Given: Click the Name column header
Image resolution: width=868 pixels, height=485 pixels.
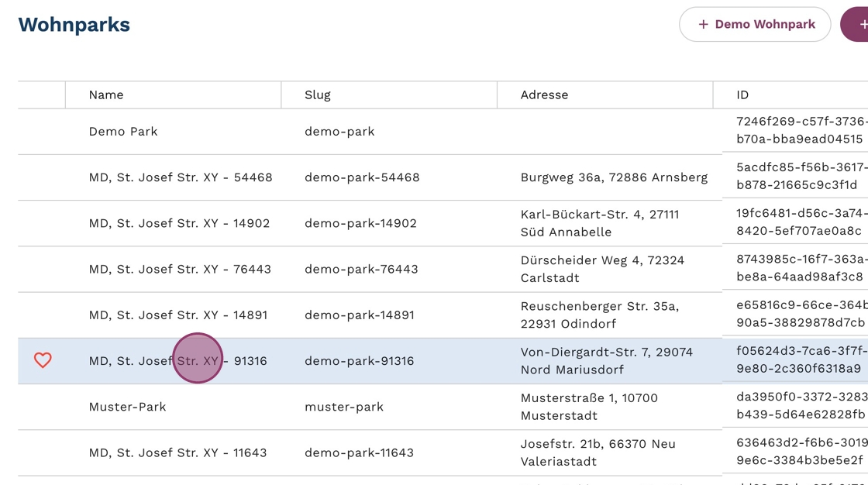Looking at the screenshot, I should click(106, 95).
